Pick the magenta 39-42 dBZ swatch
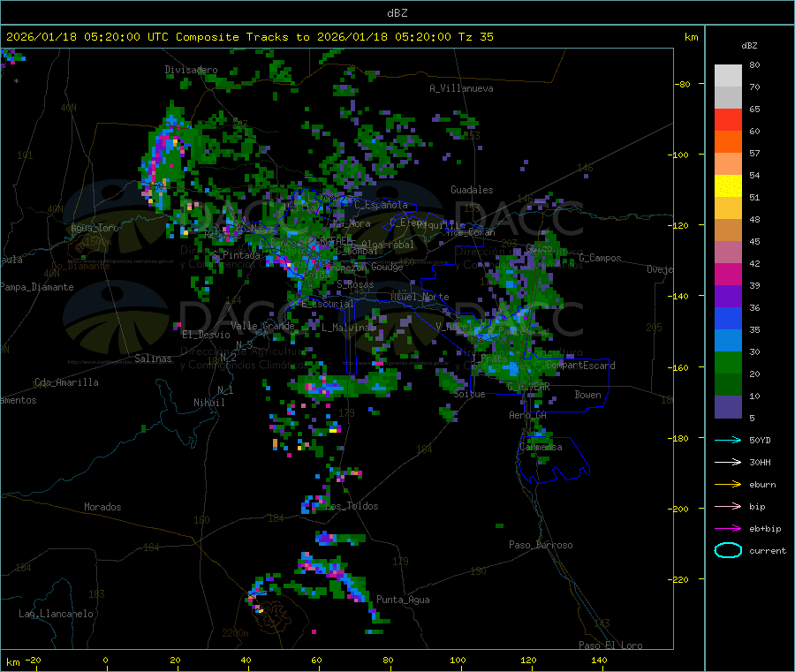The height and width of the screenshot is (672, 795). click(x=728, y=274)
